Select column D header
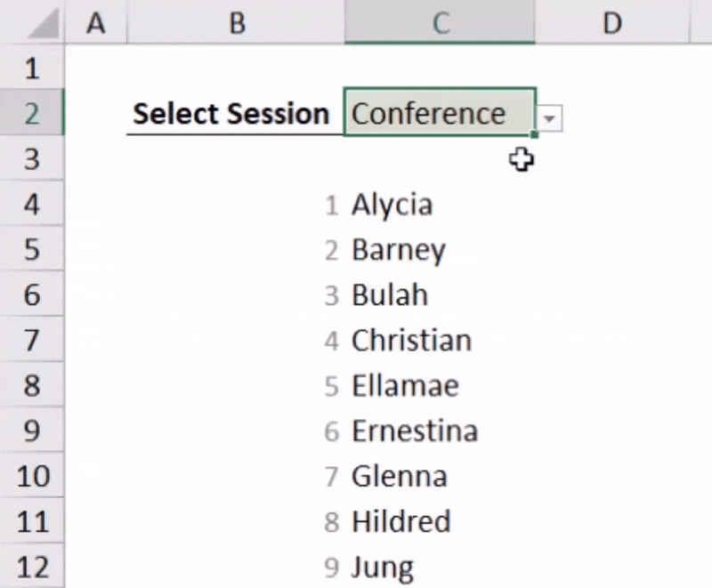The image size is (712, 588). tap(611, 23)
